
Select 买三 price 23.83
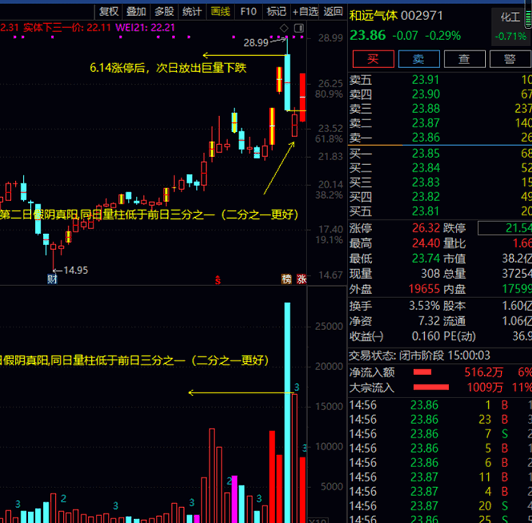[426, 183]
